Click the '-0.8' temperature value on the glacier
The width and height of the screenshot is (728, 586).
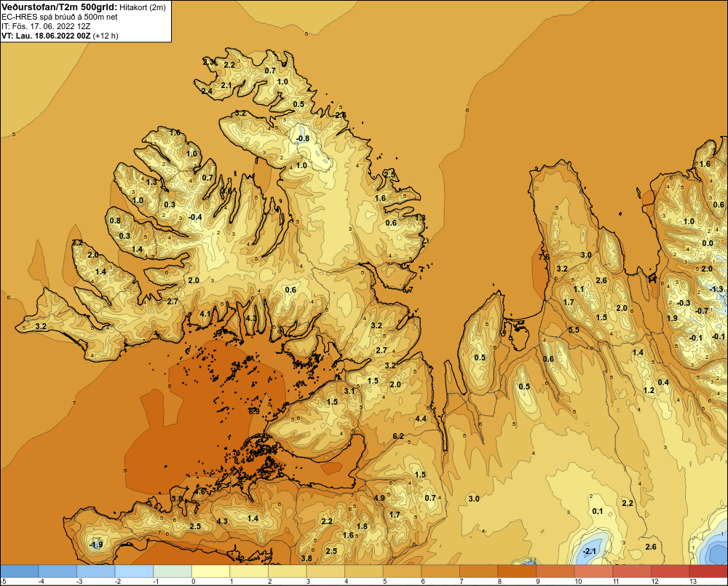tap(303, 138)
